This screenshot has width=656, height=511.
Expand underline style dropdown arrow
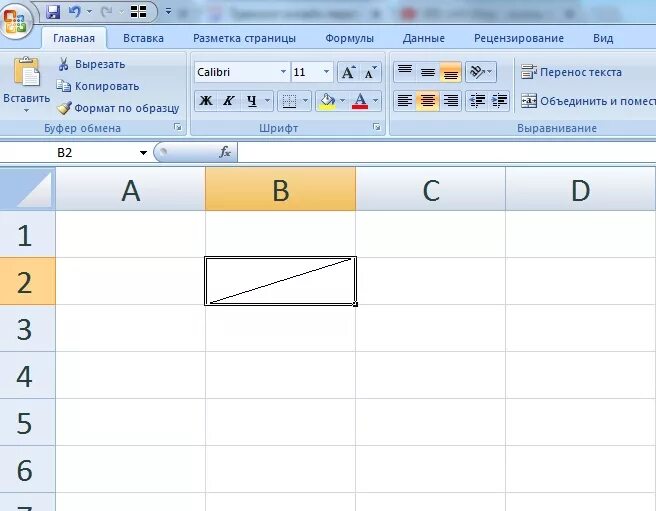267,101
